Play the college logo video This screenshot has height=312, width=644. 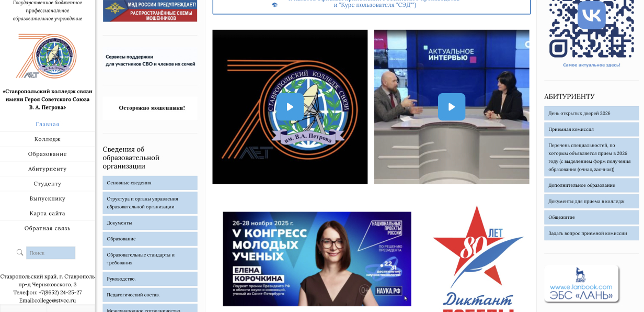click(290, 107)
